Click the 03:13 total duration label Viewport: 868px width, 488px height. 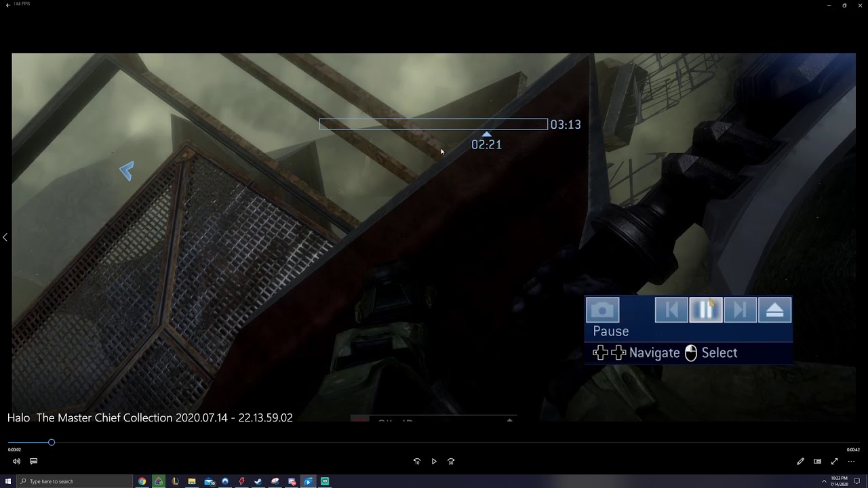(x=566, y=125)
